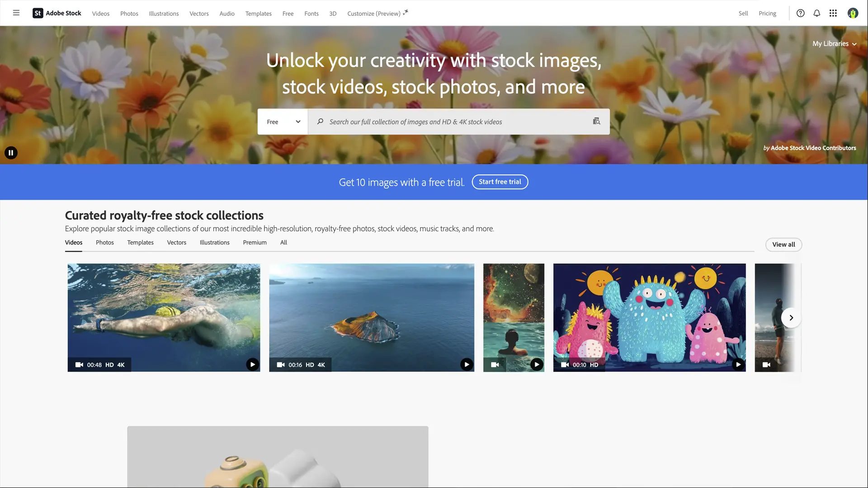Play the cartoon monsters video preview
This screenshot has height=488, width=868.
(x=738, y=364)
